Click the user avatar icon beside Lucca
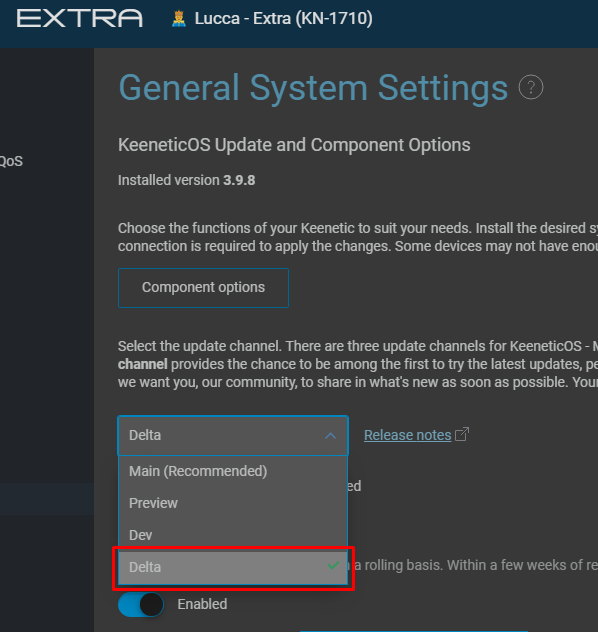Image resolution: width=598 pixels, height=632 pixels. pos(179,19)
